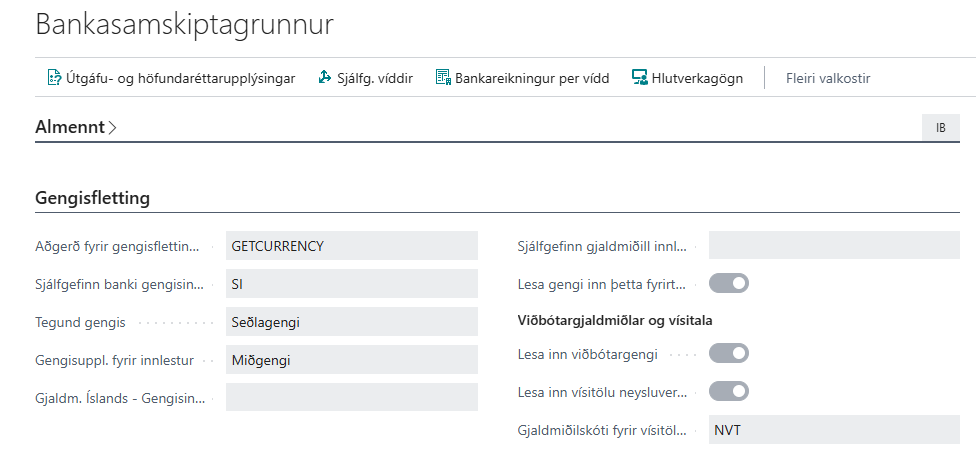This screenshot has height=460, width=976.
Task: Open Bankareikningur per vídd via its icon
Action: click(x=443, y=78)
